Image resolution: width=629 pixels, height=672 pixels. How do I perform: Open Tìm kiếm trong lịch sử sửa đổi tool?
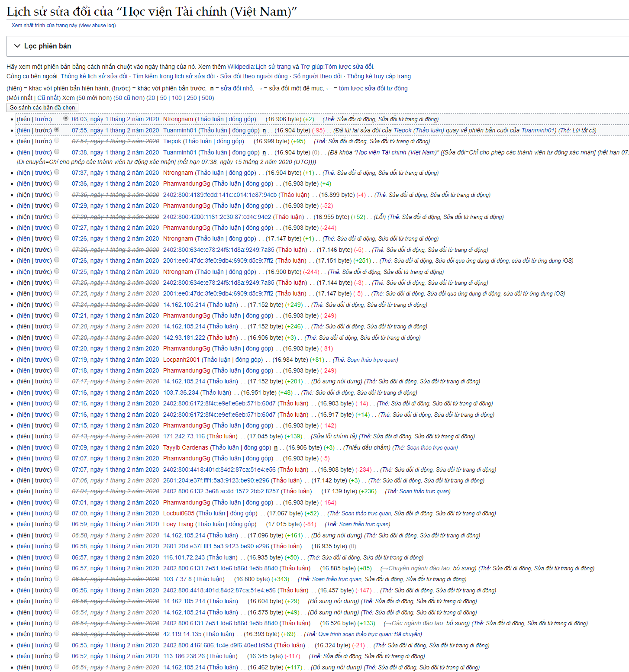[x=174, y=76]
